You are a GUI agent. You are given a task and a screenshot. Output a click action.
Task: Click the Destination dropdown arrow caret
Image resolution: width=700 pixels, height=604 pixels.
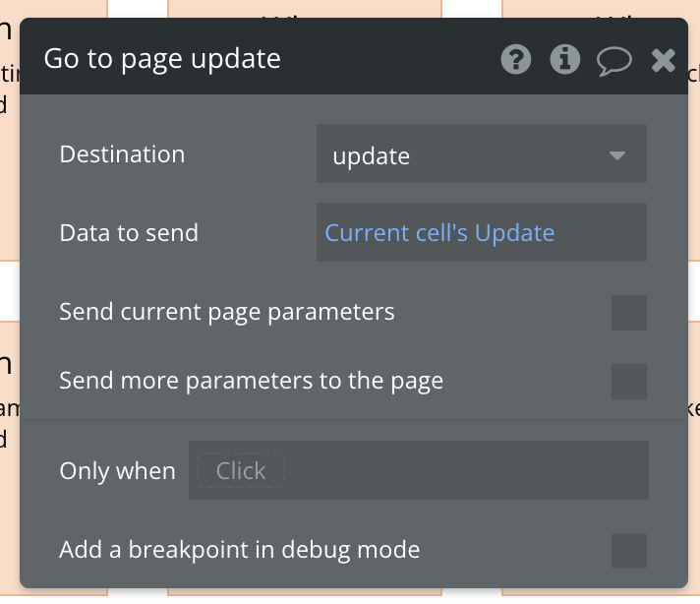617,155
